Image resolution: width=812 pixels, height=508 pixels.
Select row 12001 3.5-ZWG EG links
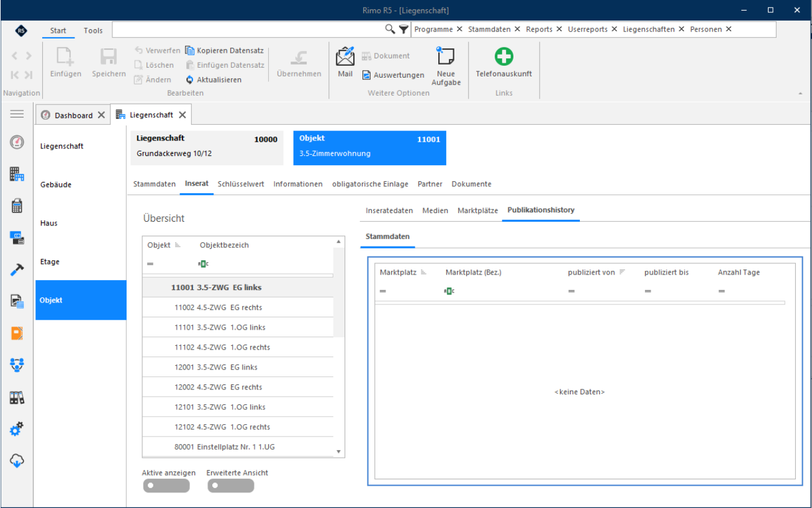tap(238, 367)
